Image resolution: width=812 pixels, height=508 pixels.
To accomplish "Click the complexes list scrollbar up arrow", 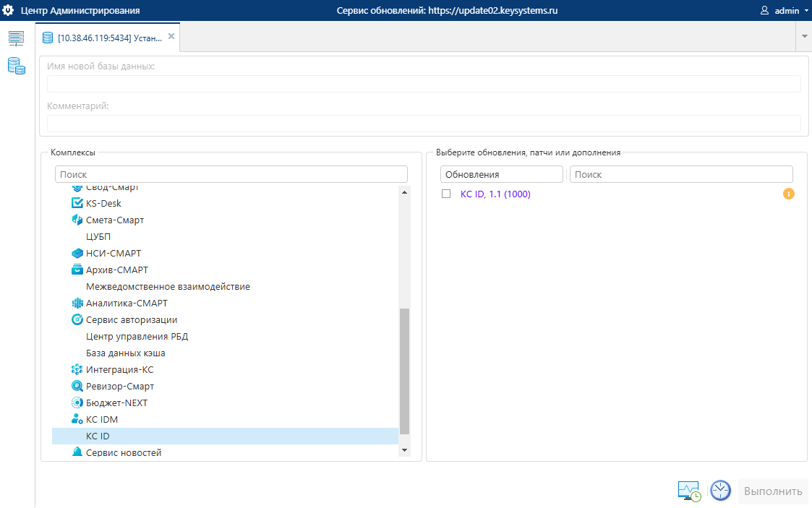I will tap(404, 192).
